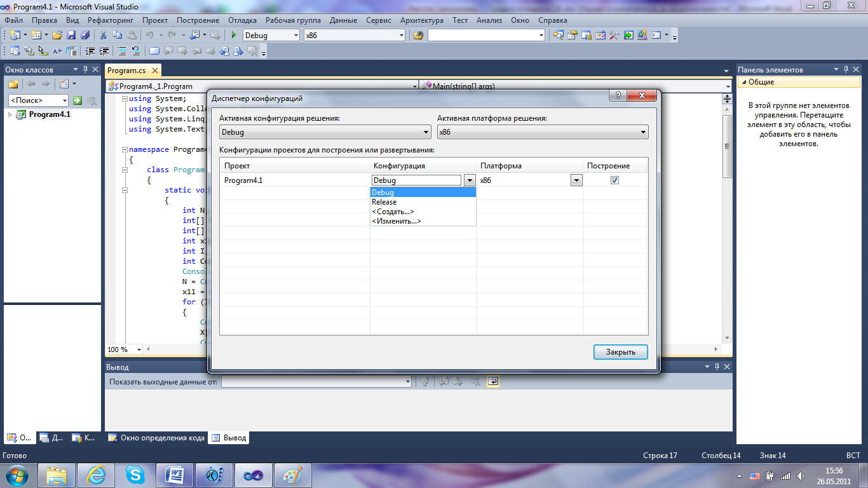
Task: Uncomment the selected lines icon
Action: click(x=136, y=51)
